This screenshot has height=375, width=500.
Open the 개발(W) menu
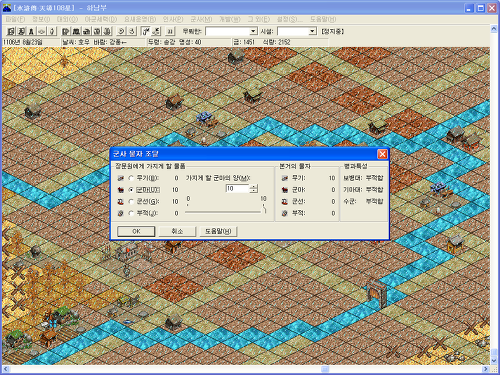pos(230,19)
